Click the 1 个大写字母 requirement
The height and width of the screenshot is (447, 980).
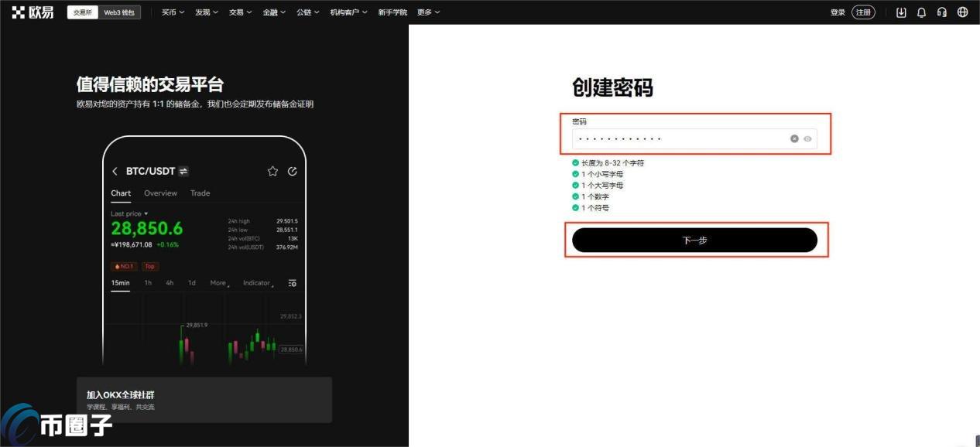tap(602, 186)
